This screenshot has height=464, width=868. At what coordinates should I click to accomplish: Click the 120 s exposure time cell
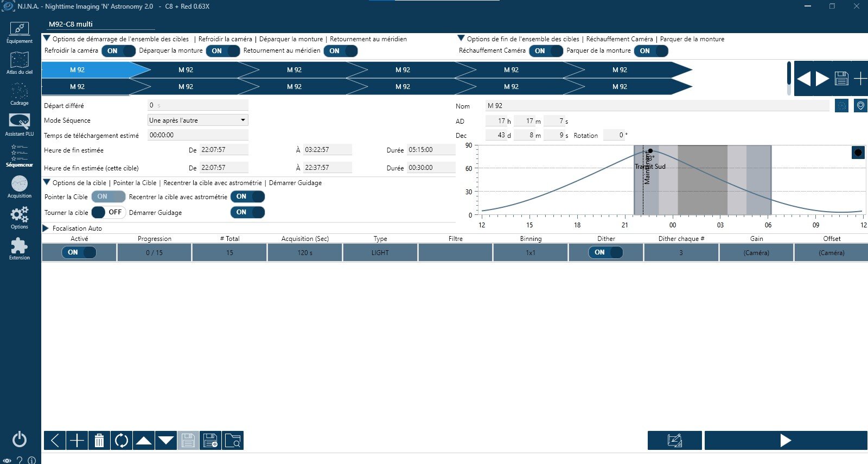[x=305, y=252]
